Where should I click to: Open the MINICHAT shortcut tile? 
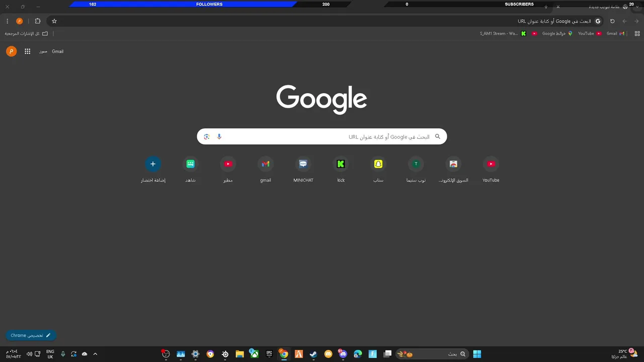coord(303,169)
